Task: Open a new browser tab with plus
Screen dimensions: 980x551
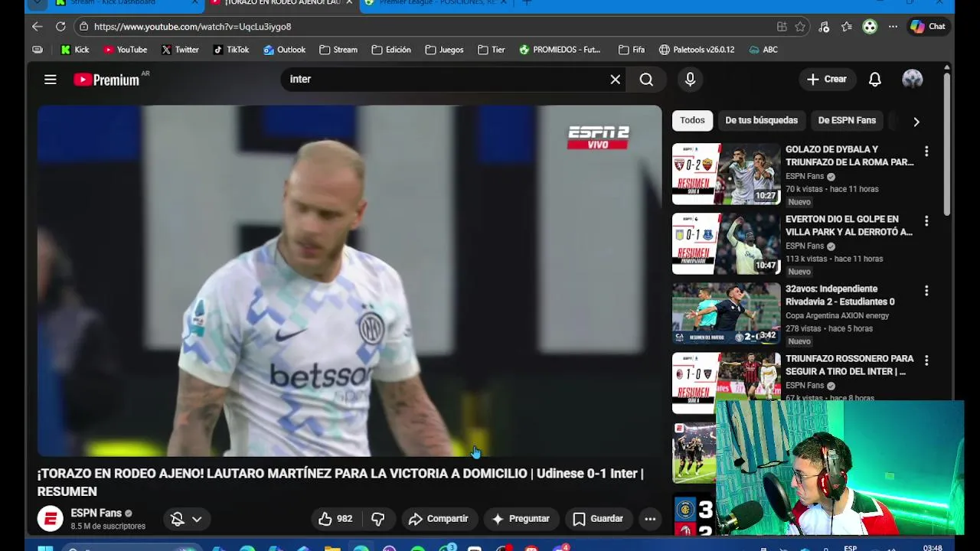Action: [x=526, y=3]
